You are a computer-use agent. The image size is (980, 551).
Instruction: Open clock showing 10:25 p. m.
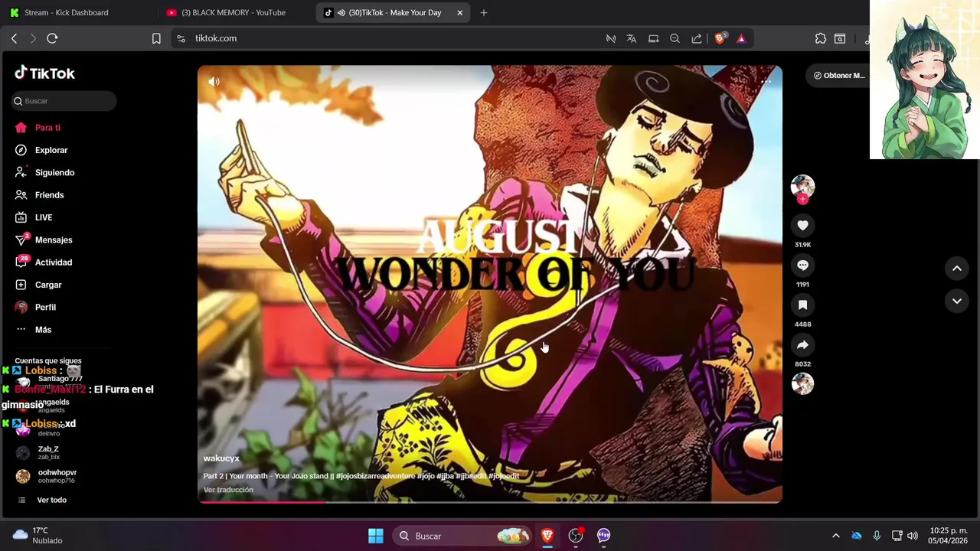(949, 536)
